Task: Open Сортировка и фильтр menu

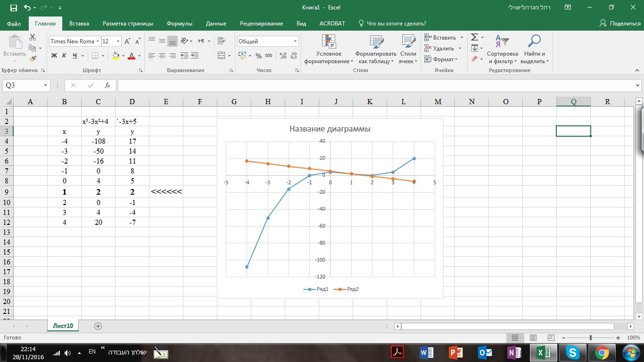Action: coord(503,49)
